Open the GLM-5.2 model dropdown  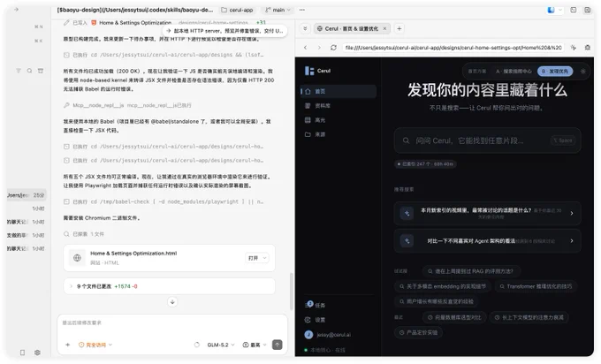point(221,345)
